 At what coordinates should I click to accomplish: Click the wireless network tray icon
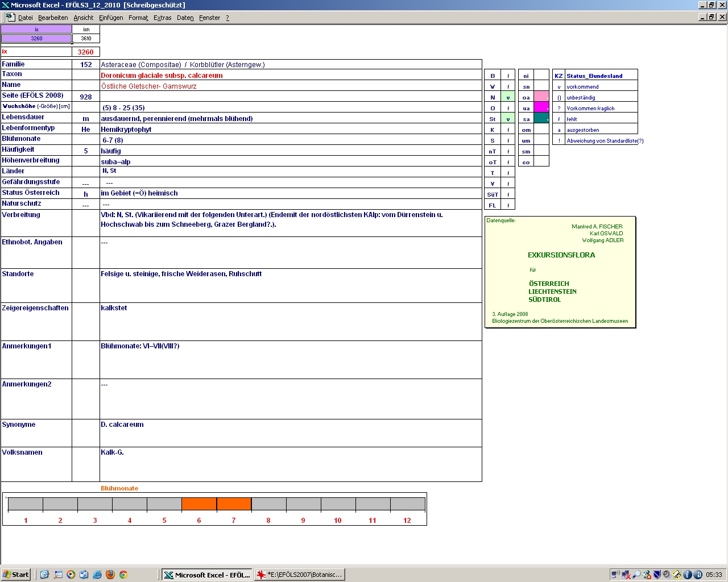615,575
